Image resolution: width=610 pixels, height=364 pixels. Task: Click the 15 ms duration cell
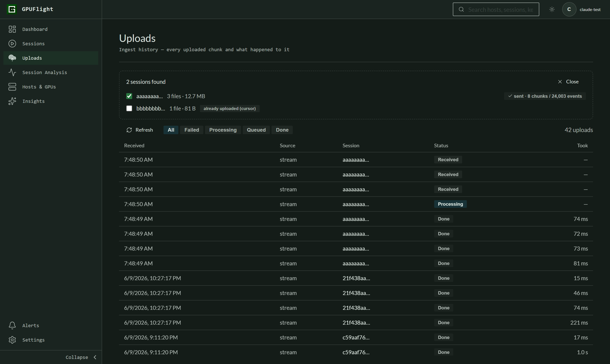581,278
